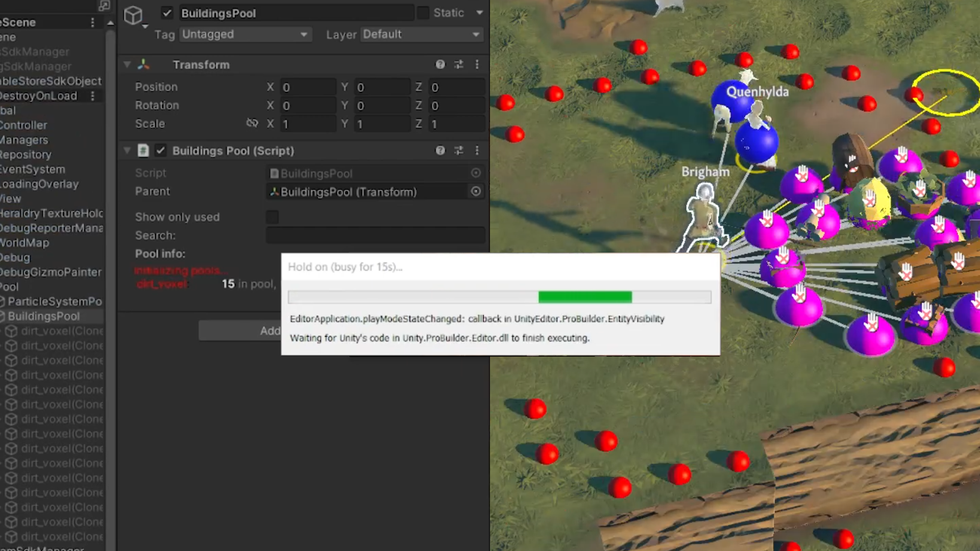Toggle the Static checkbox

tap(423, 13)
